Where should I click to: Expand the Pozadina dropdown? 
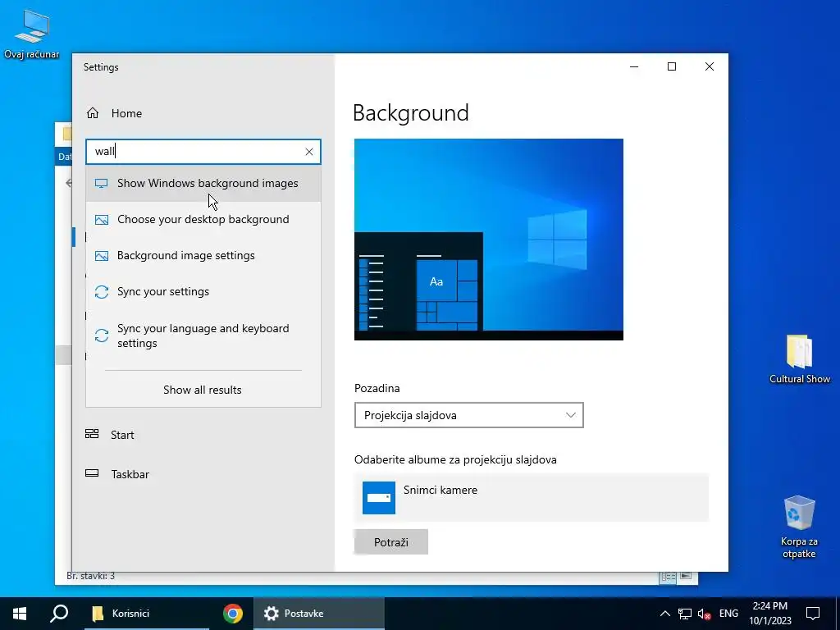(468, 415)
